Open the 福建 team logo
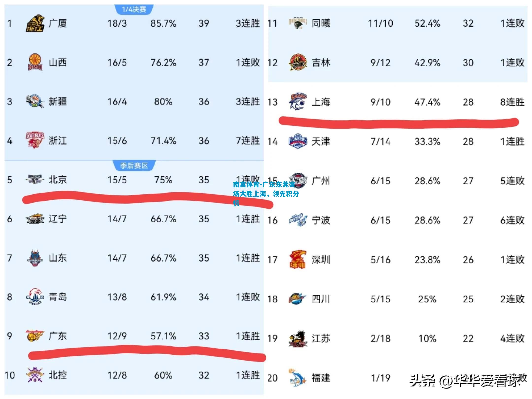 298,378
